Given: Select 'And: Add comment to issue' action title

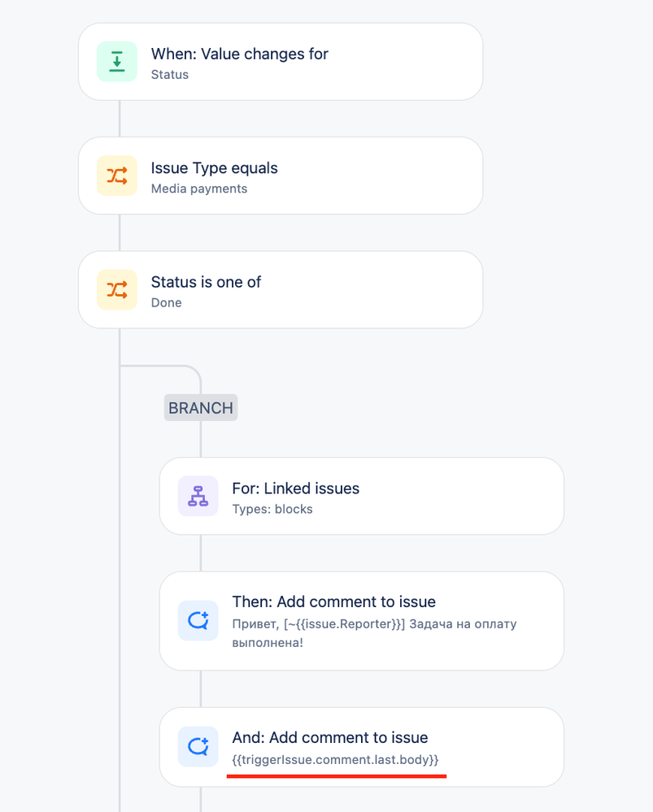Looking at the screenshot, I should coord(330,737).
